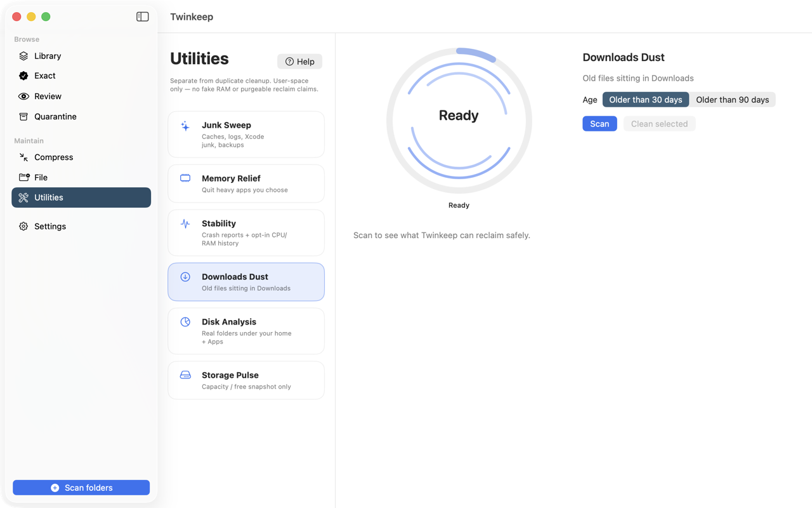This screenshot has width=812, height=508.
Task: Open the Help button
Action: (299, 62)
